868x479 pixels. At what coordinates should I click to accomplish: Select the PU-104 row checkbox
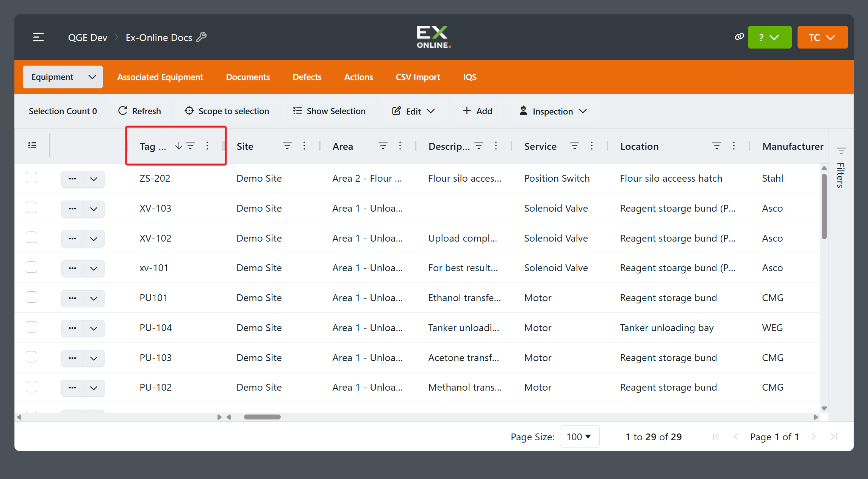point(31,327)
